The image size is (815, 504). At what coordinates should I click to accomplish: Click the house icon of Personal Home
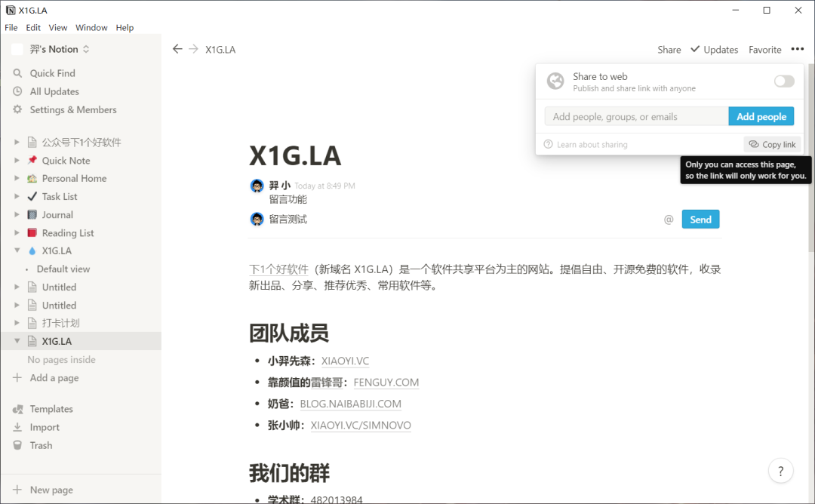pos(32,178)
